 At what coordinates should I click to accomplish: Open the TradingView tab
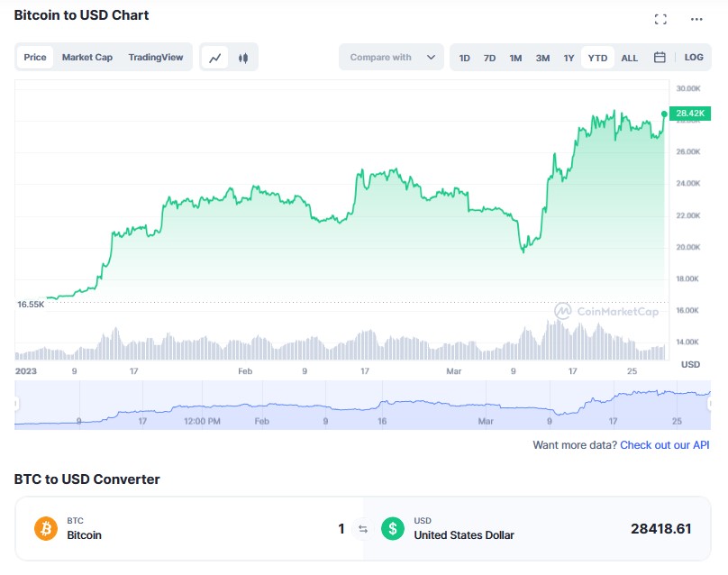pos(155,58)
